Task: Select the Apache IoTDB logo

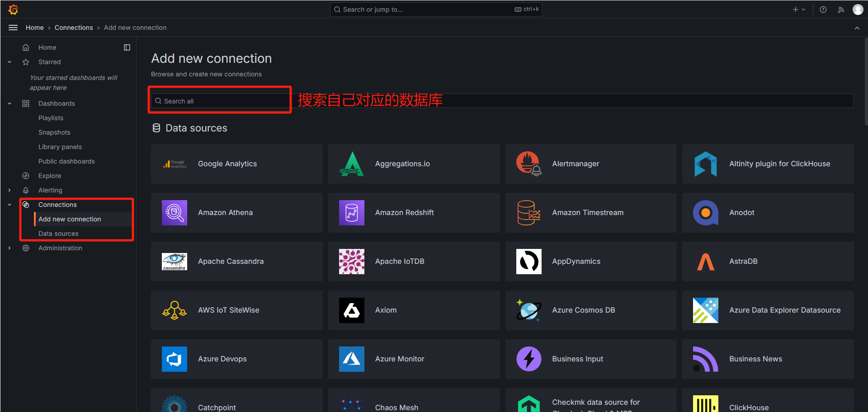Action: (352, 262)
